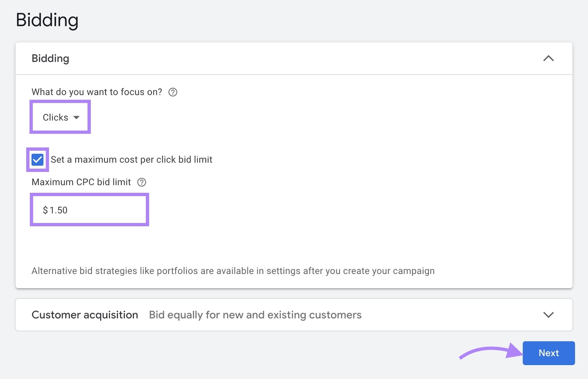Click inside the $1.50 bid limit field
Image resolution: width=588 pixels, height=379 pixels.
89,210
